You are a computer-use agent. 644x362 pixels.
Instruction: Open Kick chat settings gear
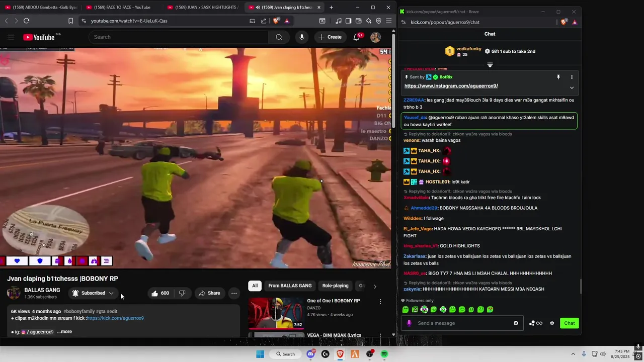(552, 323)
